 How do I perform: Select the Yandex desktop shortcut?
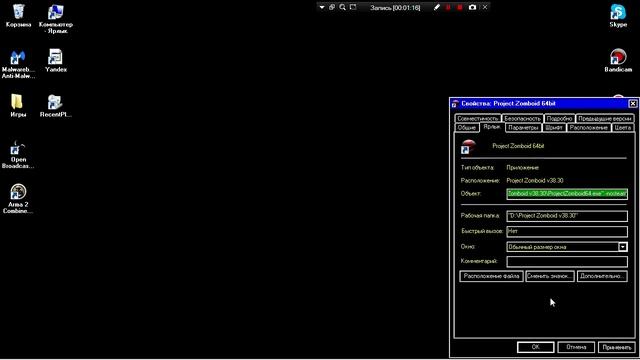coord(56,60)
